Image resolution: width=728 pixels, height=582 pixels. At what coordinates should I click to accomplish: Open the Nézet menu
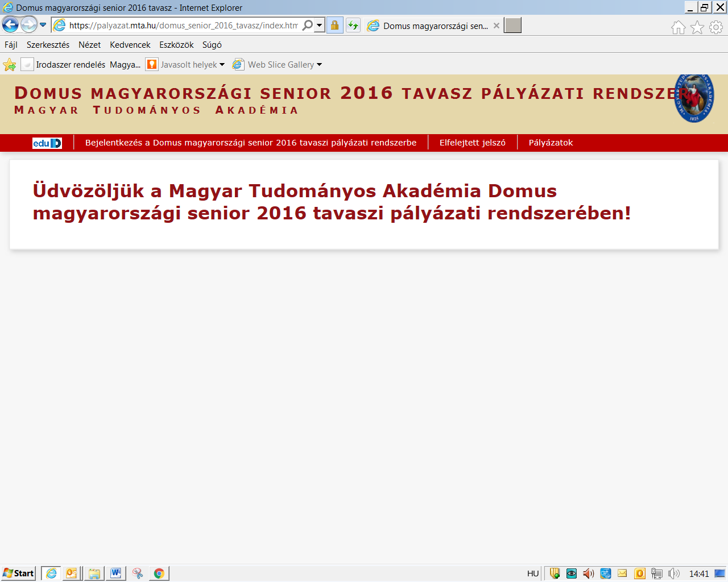tap(89, 44)
